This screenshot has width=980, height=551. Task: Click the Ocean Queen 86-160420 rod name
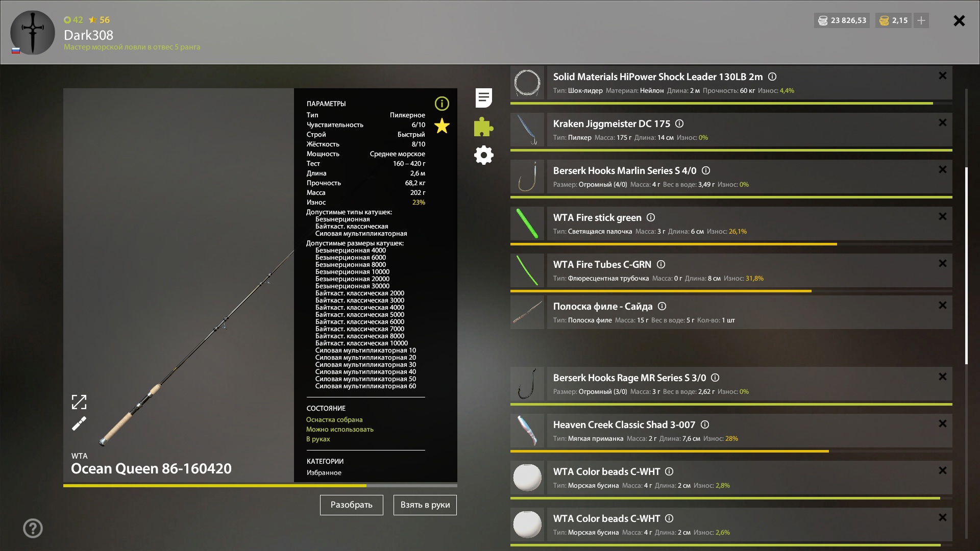151,468
